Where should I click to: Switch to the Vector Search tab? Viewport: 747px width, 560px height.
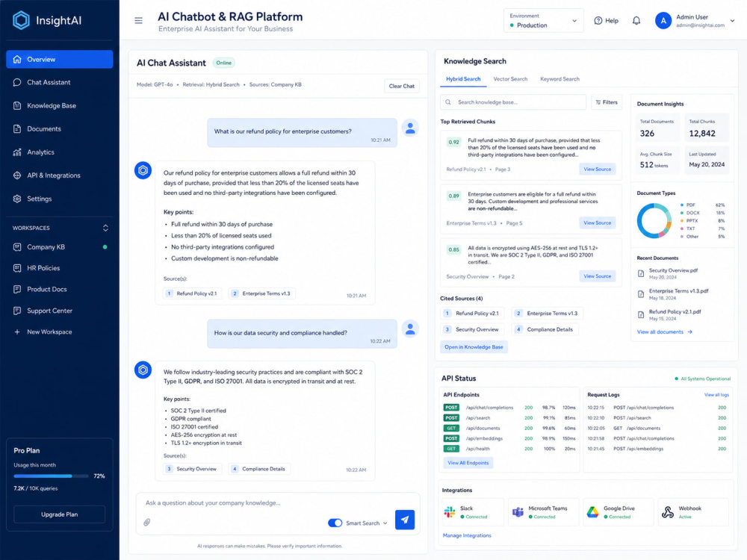point(510,79)
